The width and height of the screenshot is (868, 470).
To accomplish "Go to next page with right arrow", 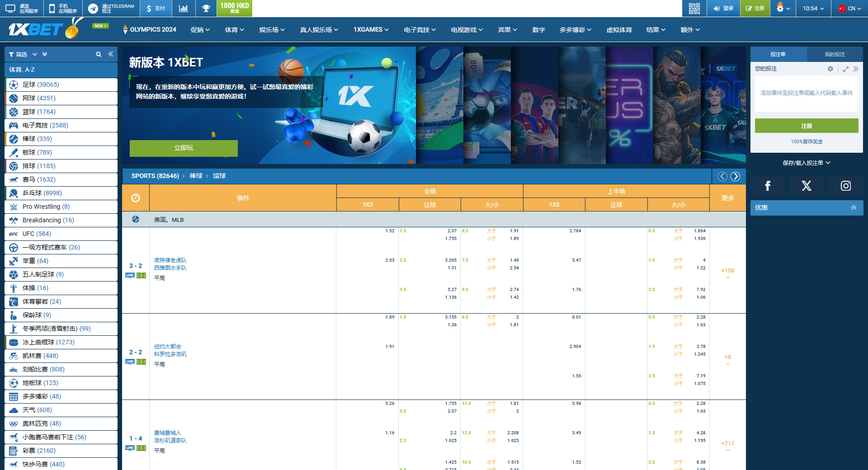I will [x=736, y=176].
